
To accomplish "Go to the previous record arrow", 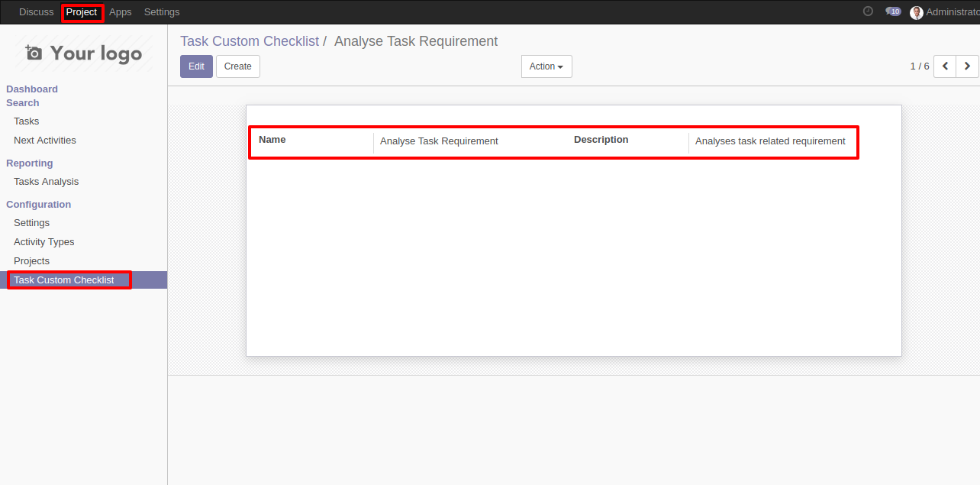I will tap(945, 66).
